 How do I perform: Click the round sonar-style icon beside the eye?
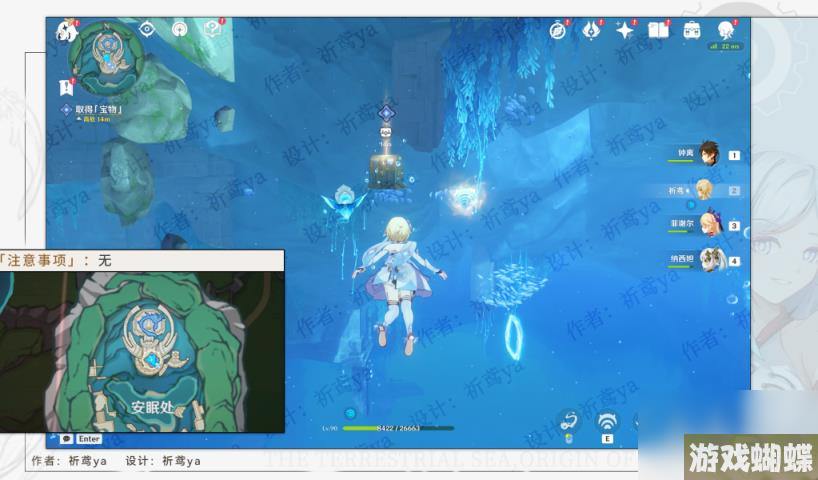179,29
